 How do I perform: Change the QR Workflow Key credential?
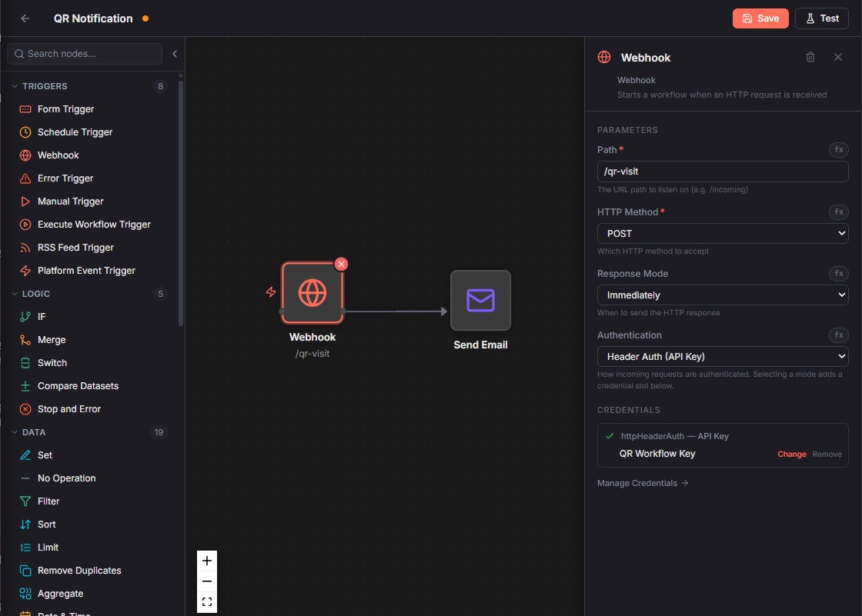pyautogui.click(x=792, y=454)
